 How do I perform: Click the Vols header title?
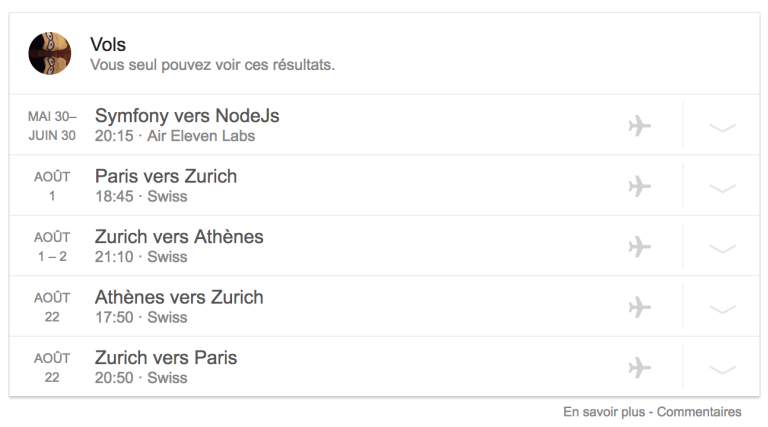click(x=108, y=44)
